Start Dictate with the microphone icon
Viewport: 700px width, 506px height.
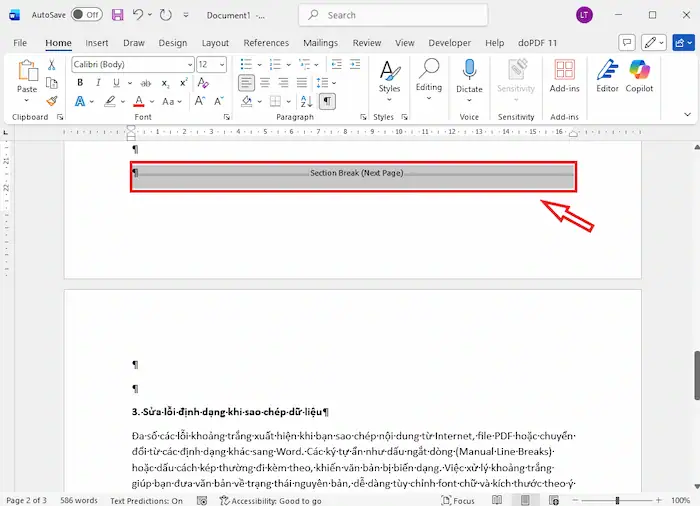pos(469,76)
